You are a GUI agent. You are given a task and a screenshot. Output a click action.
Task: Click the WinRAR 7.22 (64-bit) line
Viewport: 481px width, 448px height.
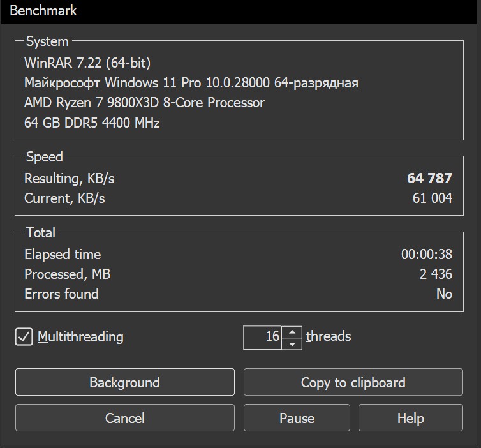click(x=87, y=63)
